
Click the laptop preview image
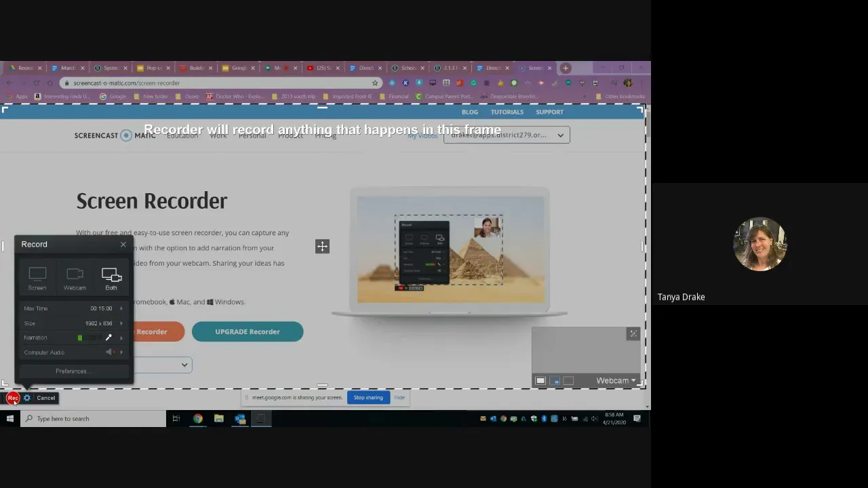[x=450, y=252]
